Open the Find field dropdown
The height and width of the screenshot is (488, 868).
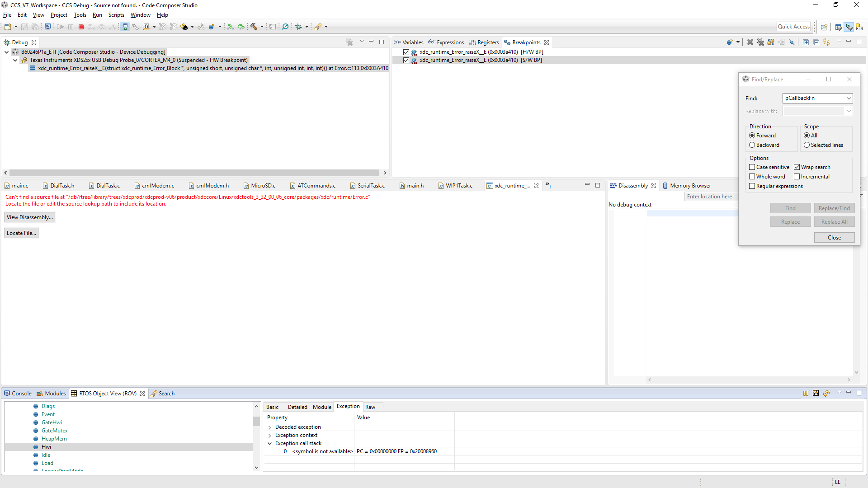click(849, 98)
